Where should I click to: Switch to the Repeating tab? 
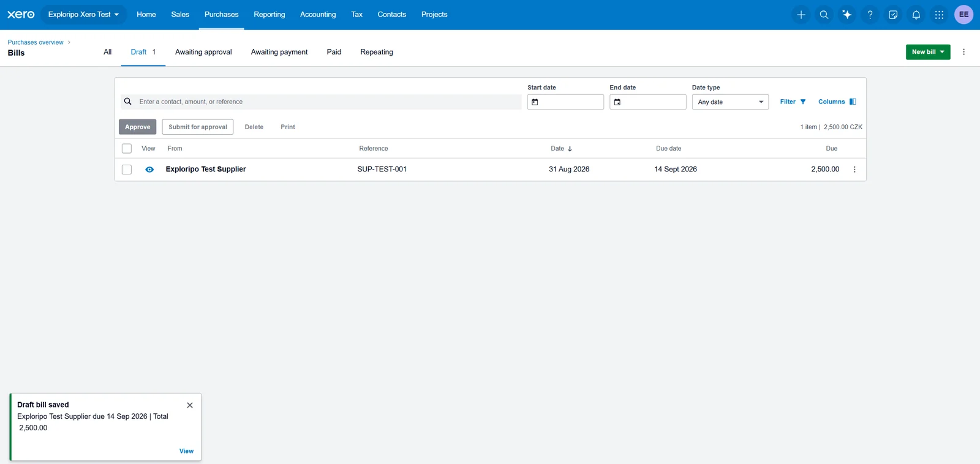tap(377, 52)
